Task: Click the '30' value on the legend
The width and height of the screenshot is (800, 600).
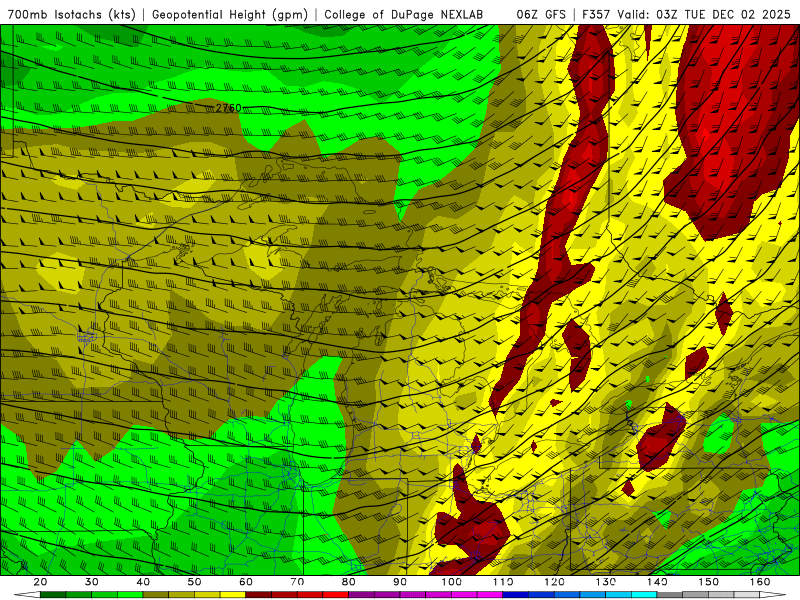Action: (x=91, y=582)
